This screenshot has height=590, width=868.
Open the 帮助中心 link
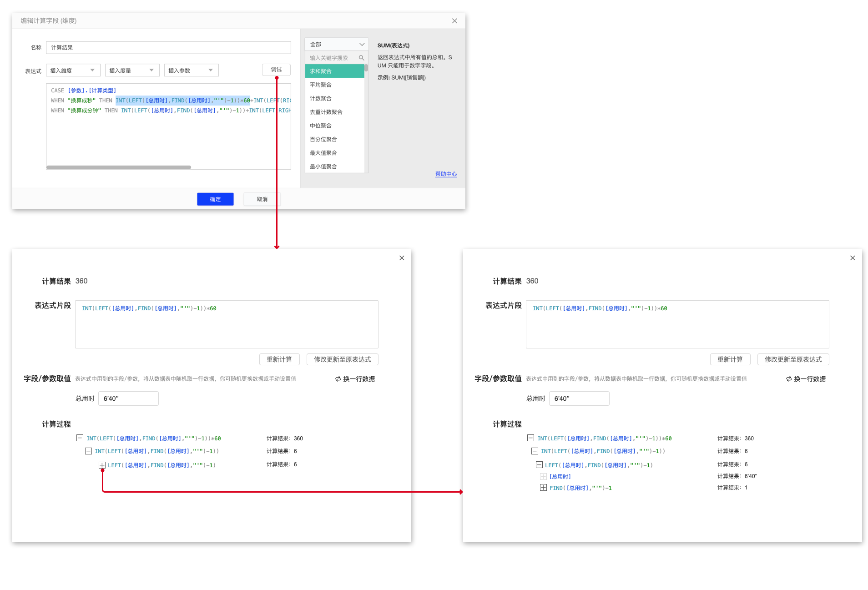[x=446, y=174]
